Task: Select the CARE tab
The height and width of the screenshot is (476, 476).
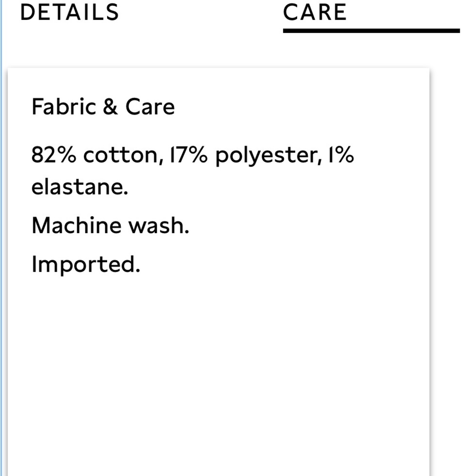Action: tap(315, 12)
